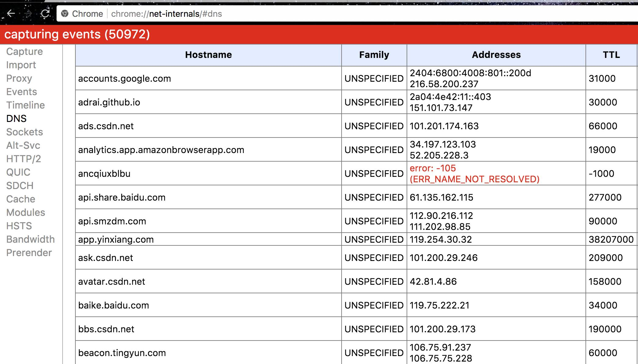Viewport: 638px width, 364px height.
Task: Open the Sockets tab
Action: pyautogui.click(x=24, y=132)
